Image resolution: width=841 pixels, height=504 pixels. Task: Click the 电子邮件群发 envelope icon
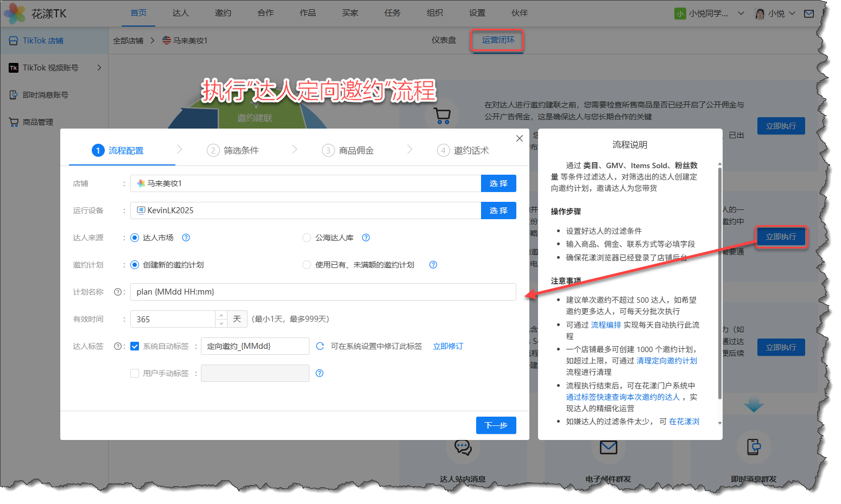[x=608, y=447]
